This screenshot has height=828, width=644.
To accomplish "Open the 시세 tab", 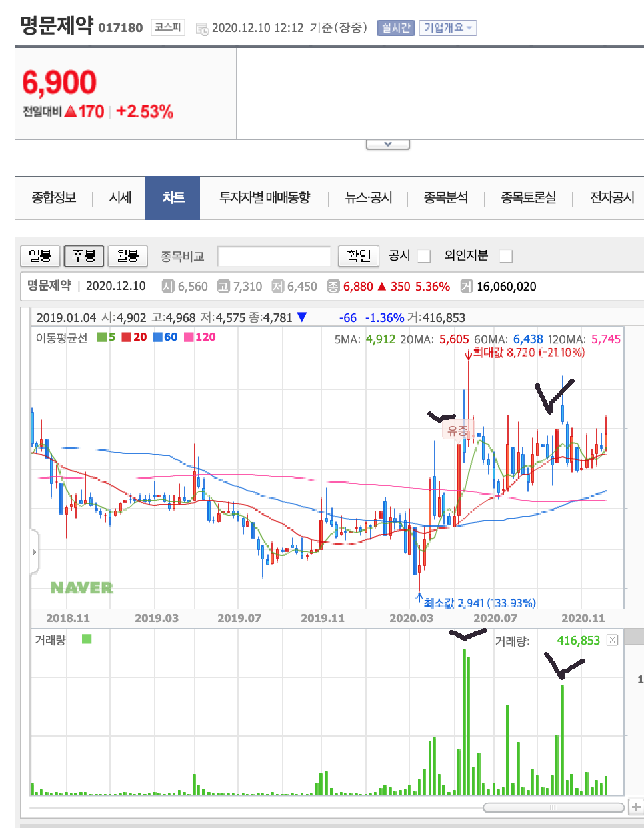I will point(120,197).
